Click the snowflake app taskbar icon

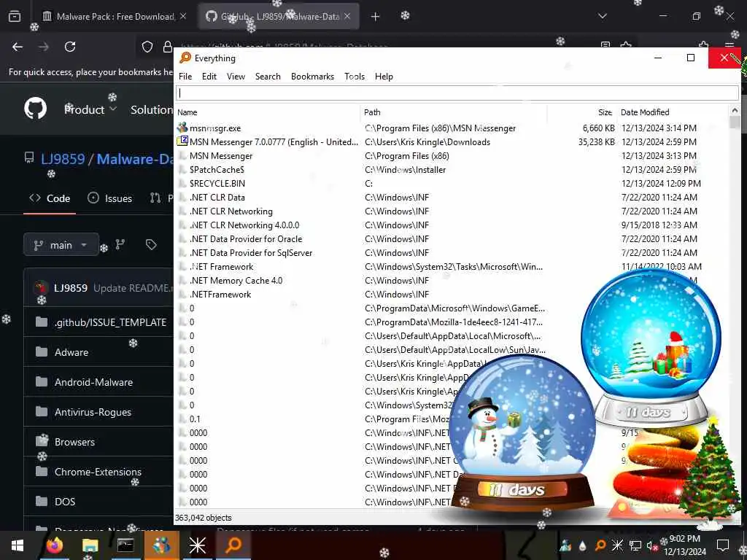197,545
